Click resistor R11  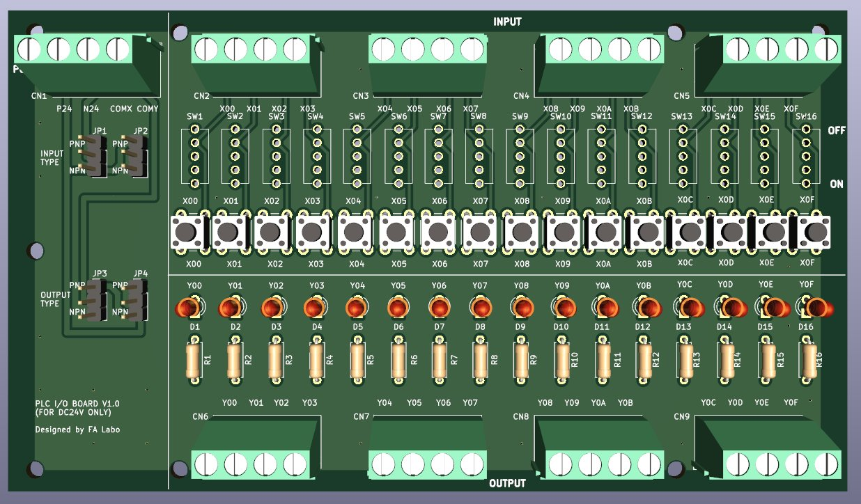[x=603, y=361]
